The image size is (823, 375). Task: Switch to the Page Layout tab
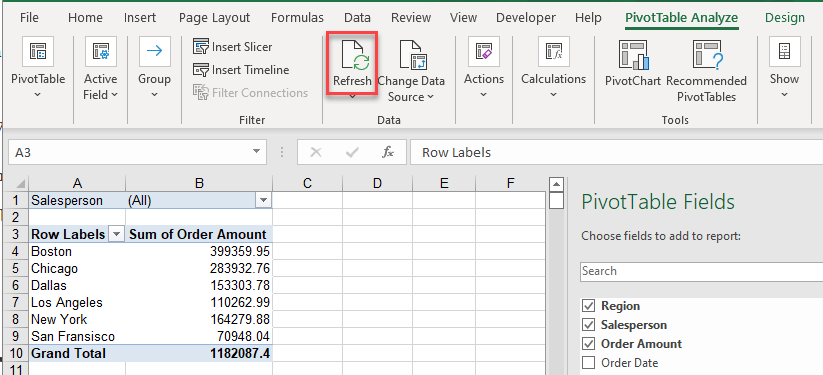point(214,18)
